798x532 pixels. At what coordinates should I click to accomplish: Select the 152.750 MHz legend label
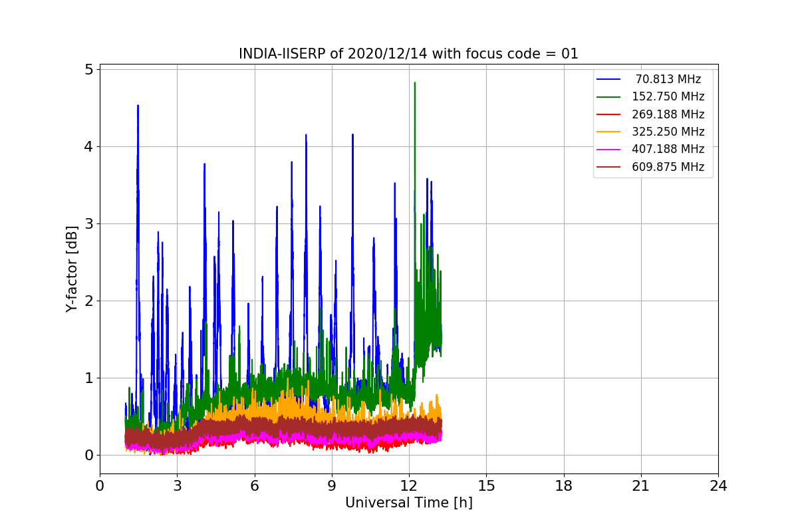click(668, 96)
